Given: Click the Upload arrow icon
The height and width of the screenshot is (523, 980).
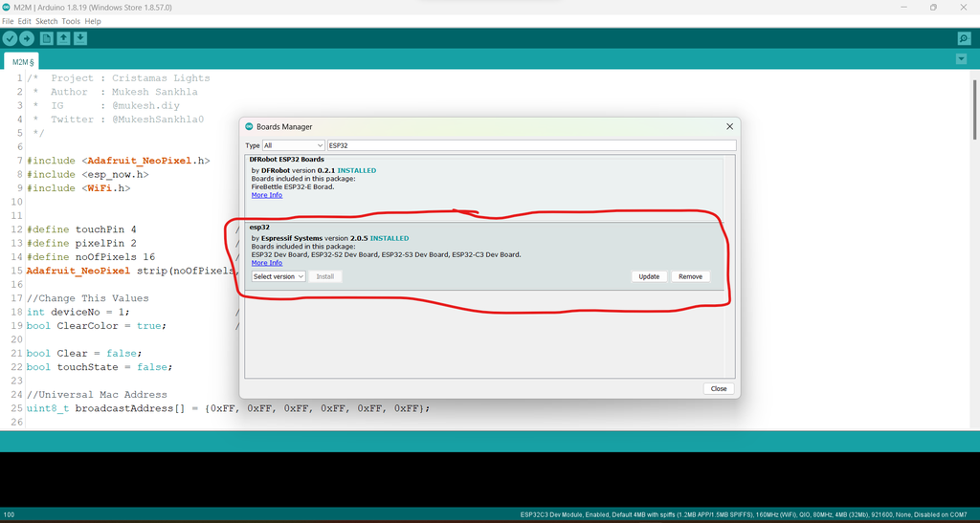Looking at the screenshot, I should pyautogui.click(x=26, y=38).
